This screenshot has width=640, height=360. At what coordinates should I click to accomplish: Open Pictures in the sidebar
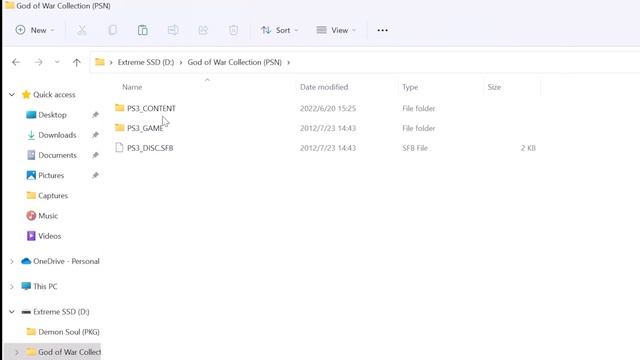pyautogui.click(x=51, y=176)
